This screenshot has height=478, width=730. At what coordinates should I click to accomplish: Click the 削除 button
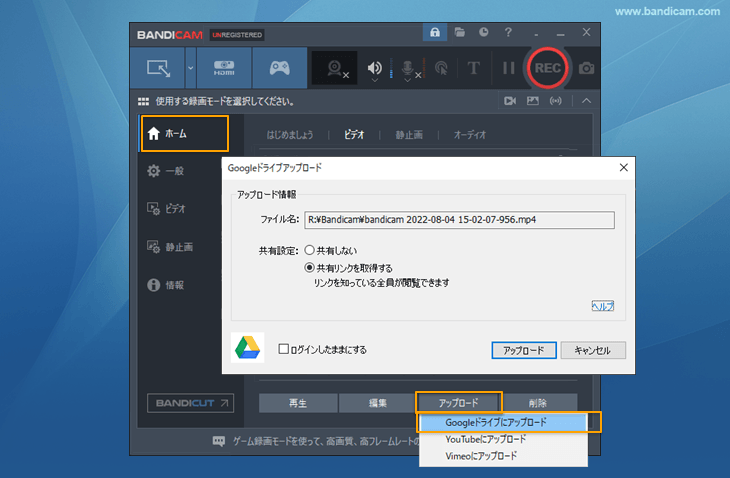click(538, 403)
